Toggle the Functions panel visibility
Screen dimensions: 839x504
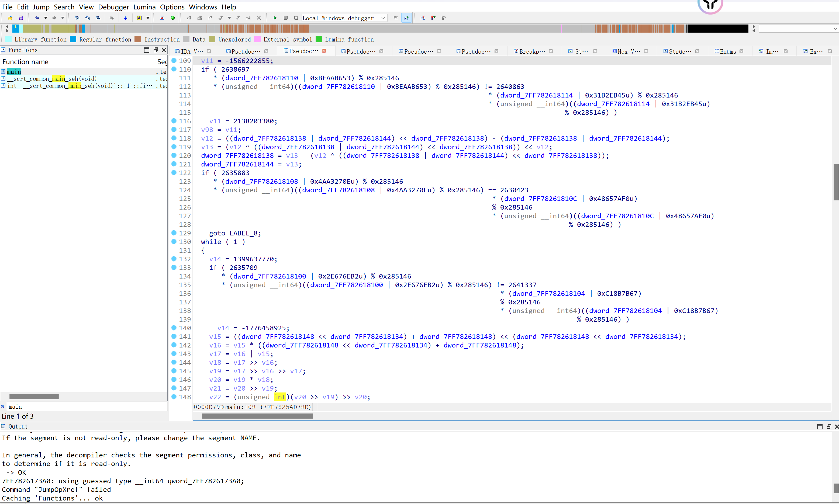(x=164, y=50)
